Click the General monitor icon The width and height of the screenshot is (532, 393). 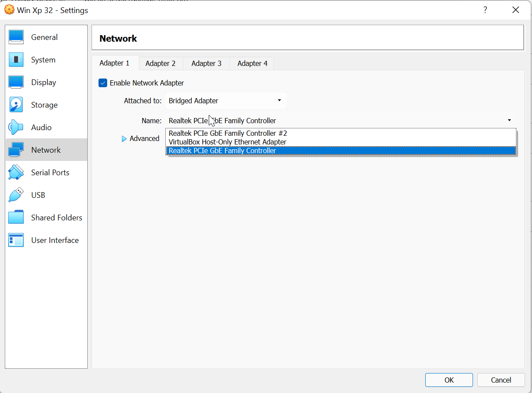pos(16,37)
